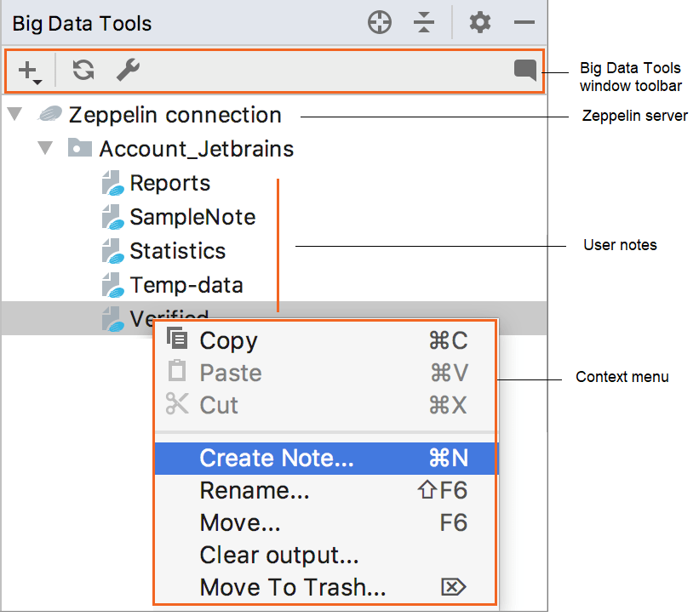
Task: Click the Add connection plus icon
Action: (x=29, y=71)
